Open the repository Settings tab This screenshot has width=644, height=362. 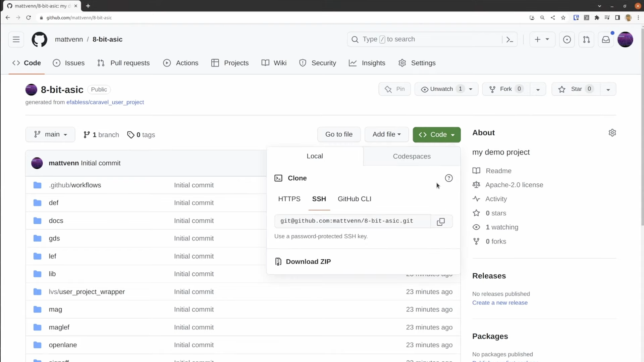click(x=417, y=63)
